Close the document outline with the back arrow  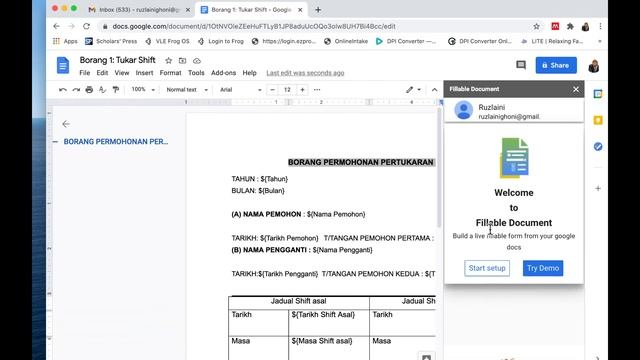click(66, 124)
